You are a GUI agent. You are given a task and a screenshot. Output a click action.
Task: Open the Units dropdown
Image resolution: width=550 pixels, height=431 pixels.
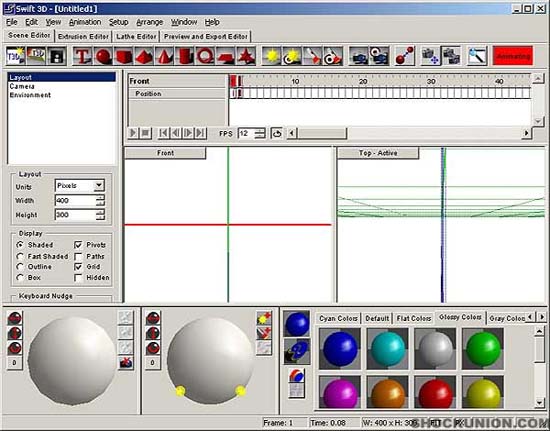(x=99, y=185)
